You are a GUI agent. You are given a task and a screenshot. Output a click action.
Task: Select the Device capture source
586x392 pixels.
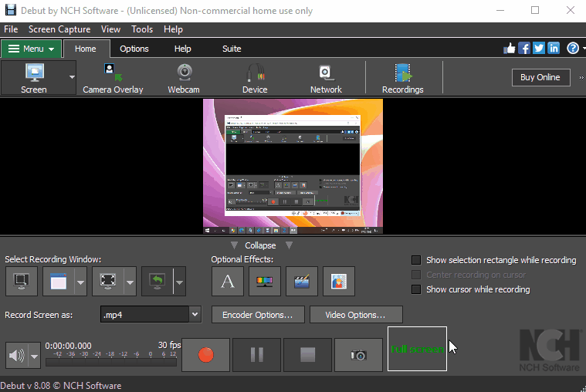[255, 78]
